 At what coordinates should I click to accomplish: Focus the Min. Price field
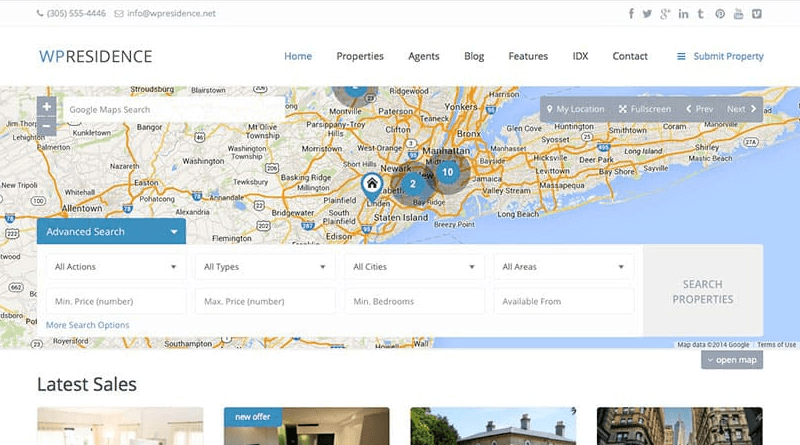point(116,302)
